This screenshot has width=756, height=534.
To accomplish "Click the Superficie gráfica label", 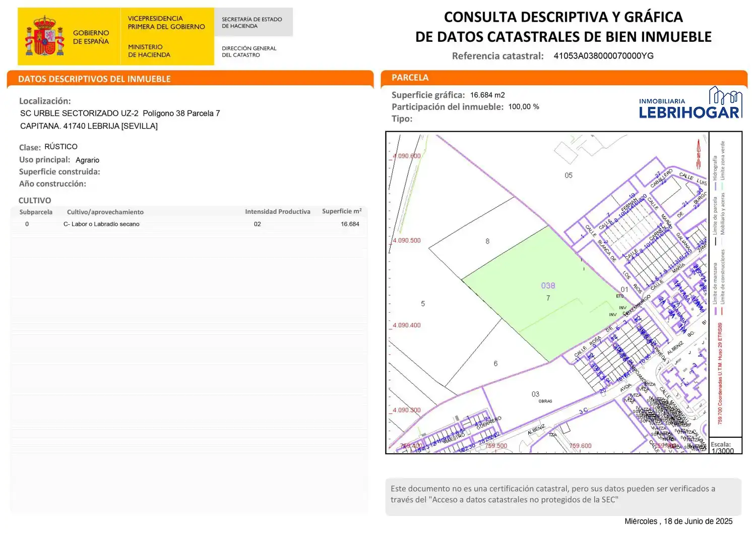I will [x=428, y=95].
